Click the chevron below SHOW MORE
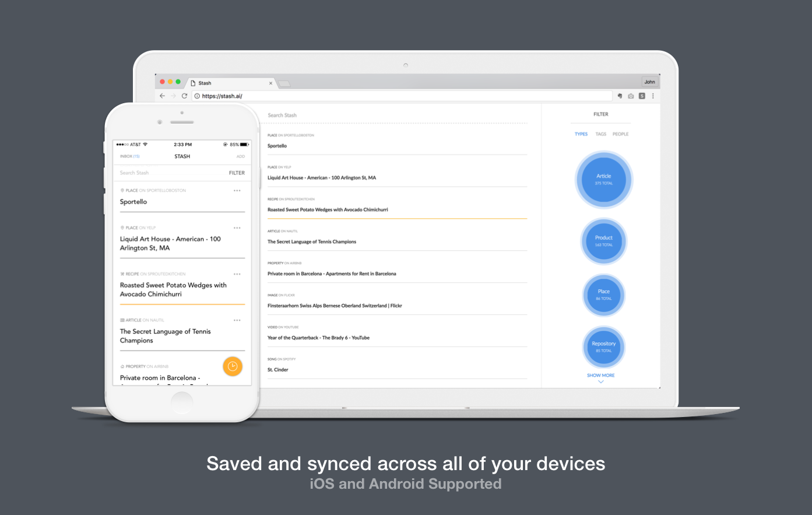Screen dimensions: 812x515 tap(601, 382)
